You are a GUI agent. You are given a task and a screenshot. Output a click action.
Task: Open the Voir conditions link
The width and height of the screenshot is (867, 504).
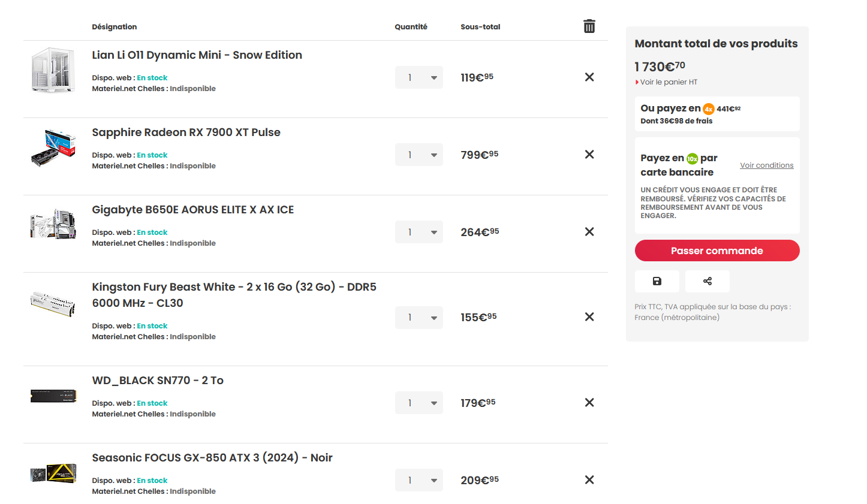pos(766,165)
